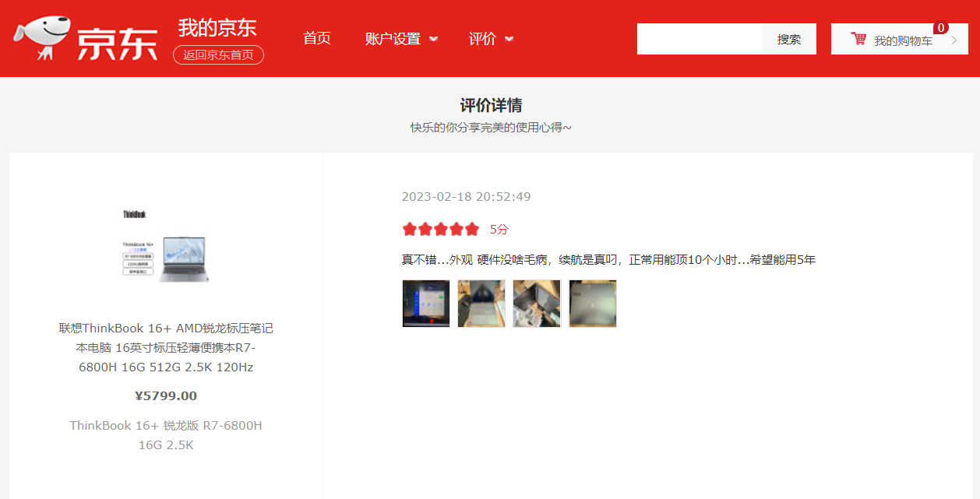Image resolution: width=980 pixels, height=499 pixels.
Task: Click the JD dog mascot logo
Action: click(x=44, y=38)
